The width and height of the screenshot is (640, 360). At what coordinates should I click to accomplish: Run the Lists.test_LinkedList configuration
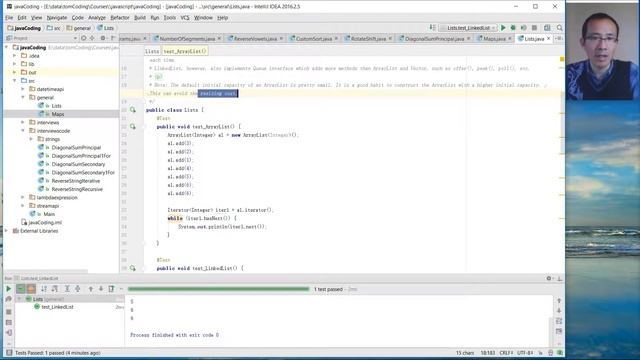pyautogui.click(x=503, y=28)
